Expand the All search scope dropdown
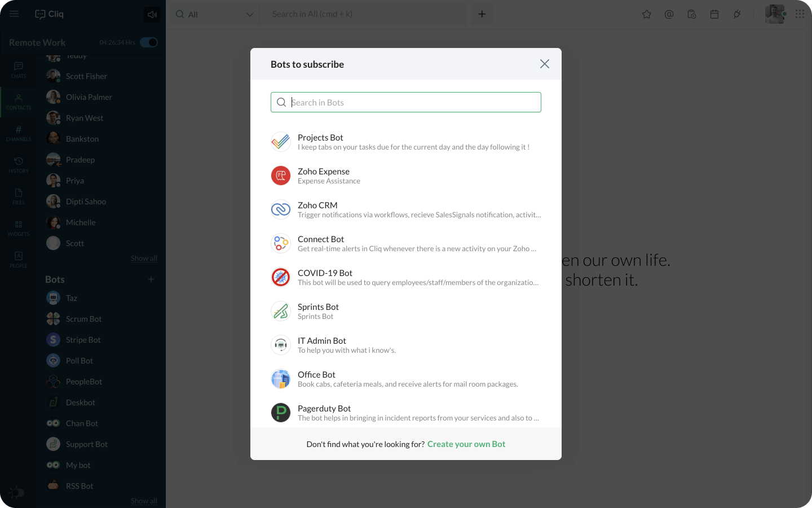The width and height of the screenshot is (812, 508). [250, 15]
